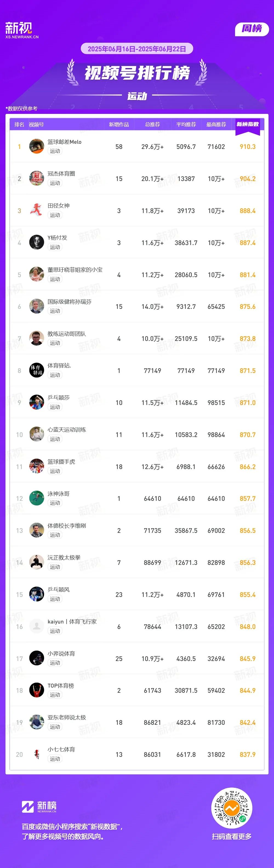The height and width of the screenshot is (868, 274).
Task: Click the 体育驿站 black round avatar
Action: [x=37, y=371]
